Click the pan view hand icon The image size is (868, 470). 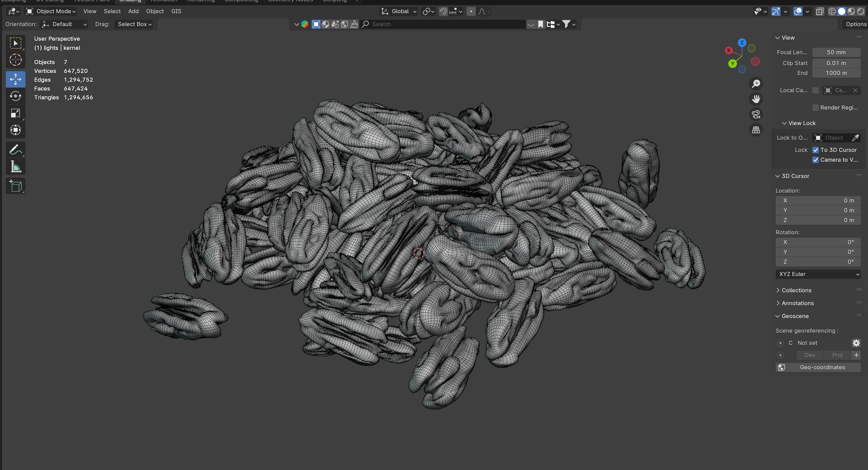click(x=756, y=99)
